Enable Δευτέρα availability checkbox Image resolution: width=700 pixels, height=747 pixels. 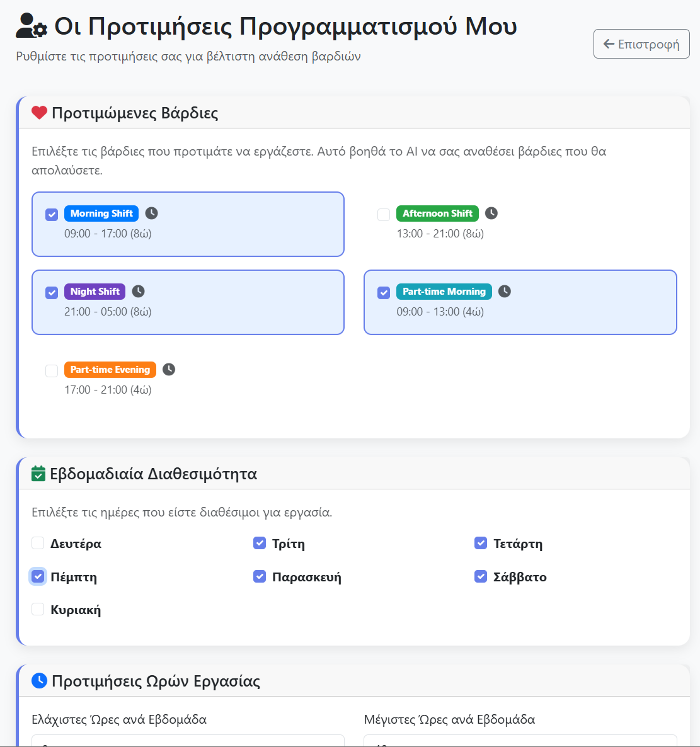(x=38, y=544)
